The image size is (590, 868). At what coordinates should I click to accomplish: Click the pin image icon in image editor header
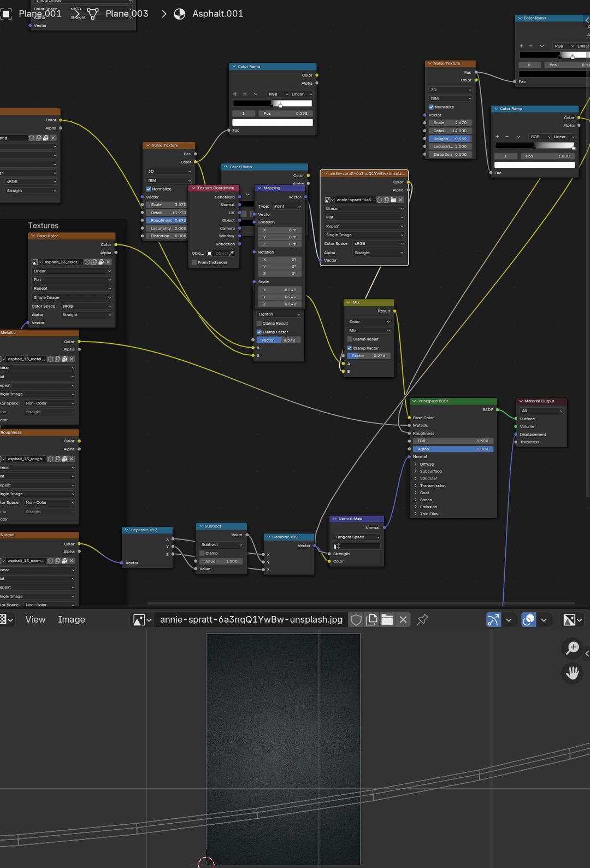422,619
